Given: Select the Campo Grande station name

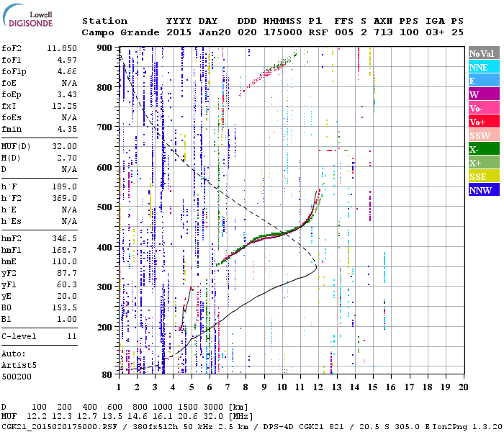Looking at the screenshot, I should (x=120, y=32).
